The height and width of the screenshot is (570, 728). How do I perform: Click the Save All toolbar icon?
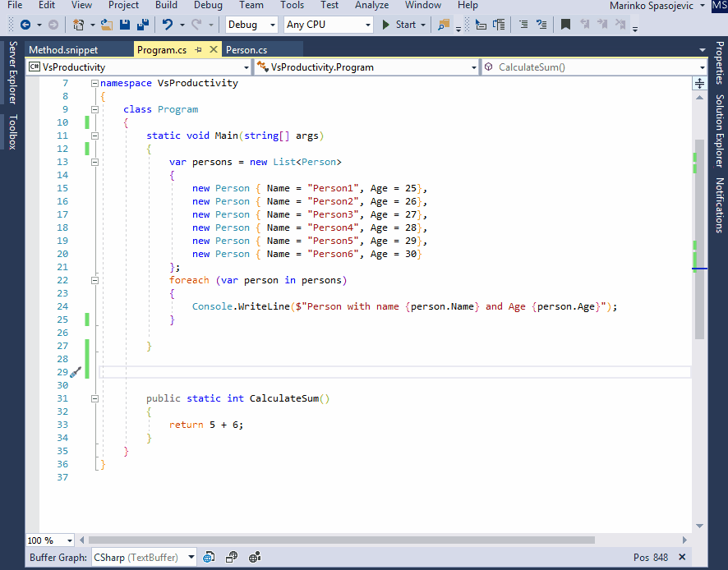(143, 25)
